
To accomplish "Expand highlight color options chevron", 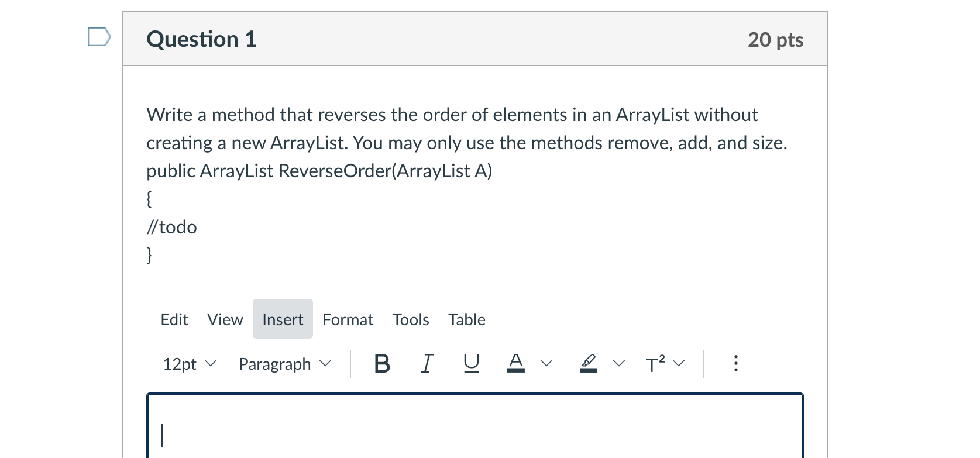I will click(x=618, y=364).
